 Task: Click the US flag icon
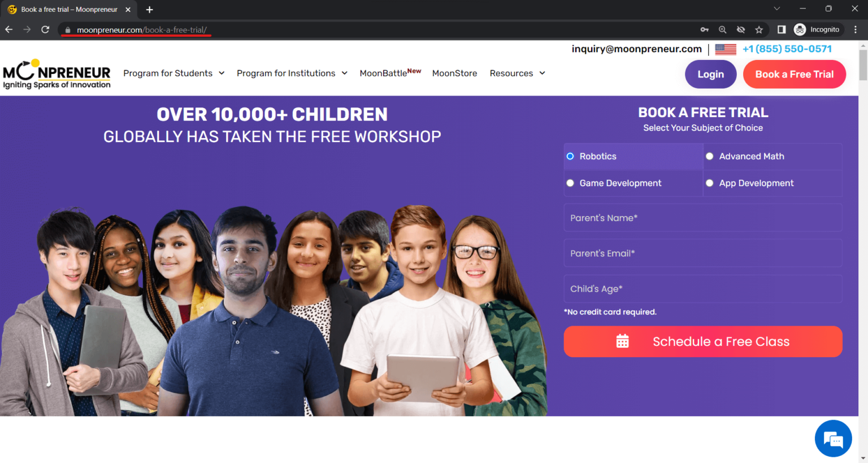pyautogui.click(x=726, y=49)
